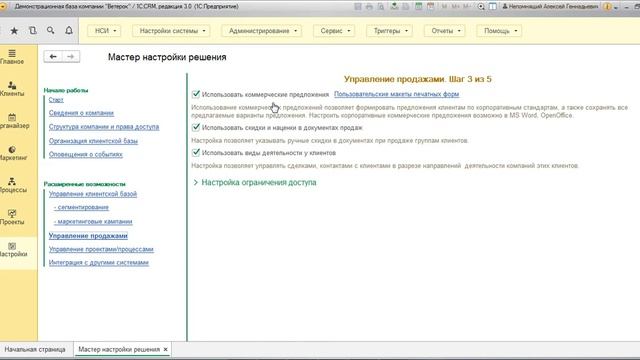
Task: Click the yellow info icon
Action: (607, 7)
